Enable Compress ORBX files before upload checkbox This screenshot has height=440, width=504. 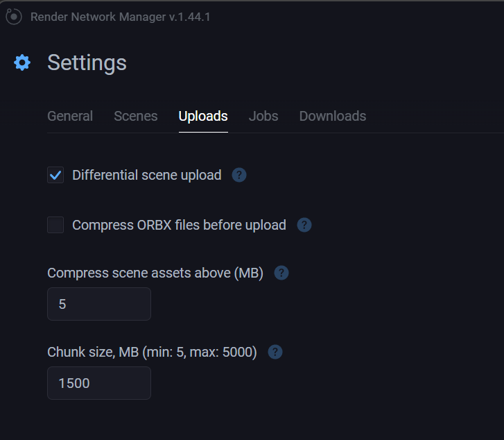point(55,225)
